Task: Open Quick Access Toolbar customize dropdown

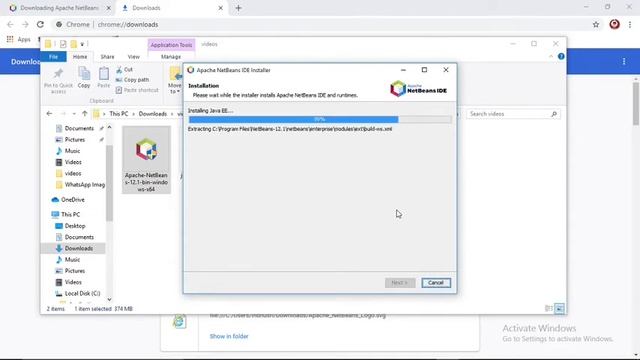Action: (82, 44)
